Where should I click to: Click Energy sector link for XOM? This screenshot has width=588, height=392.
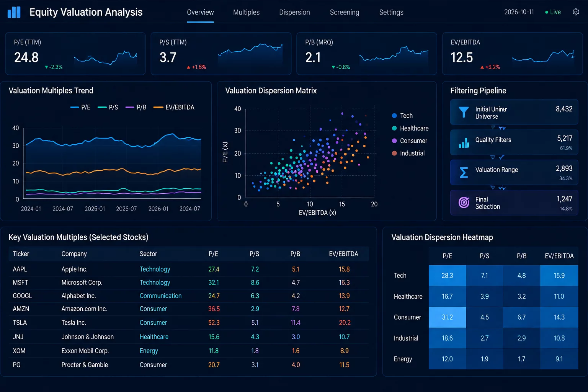point(149,351)
